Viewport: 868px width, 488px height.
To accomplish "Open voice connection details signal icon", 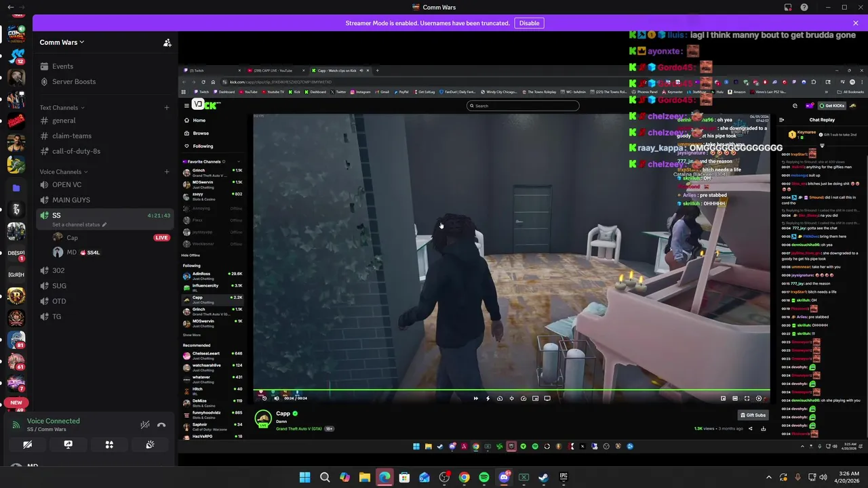I will pos(16,425).
